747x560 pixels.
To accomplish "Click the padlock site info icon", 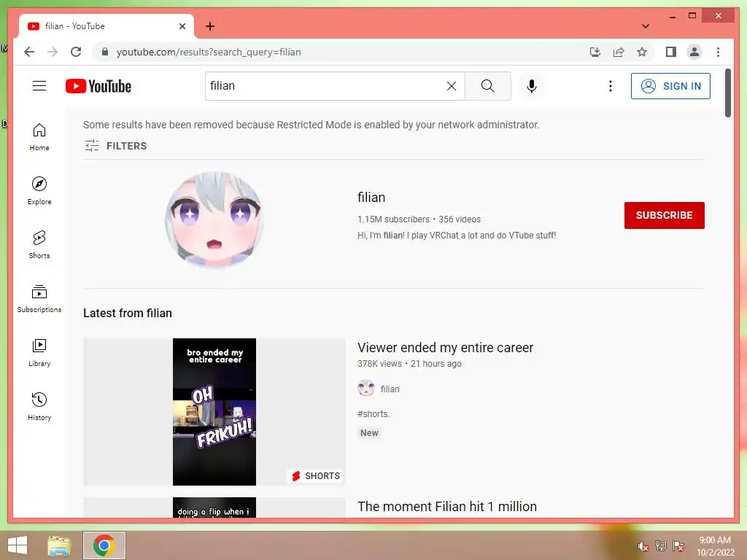I will point(105,52).
